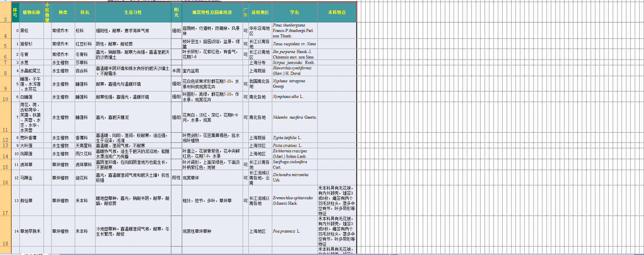This screenshot has width=644, height=255.
Task: Click the cell containing 宽叶香蒲
Action: point(32,138)
